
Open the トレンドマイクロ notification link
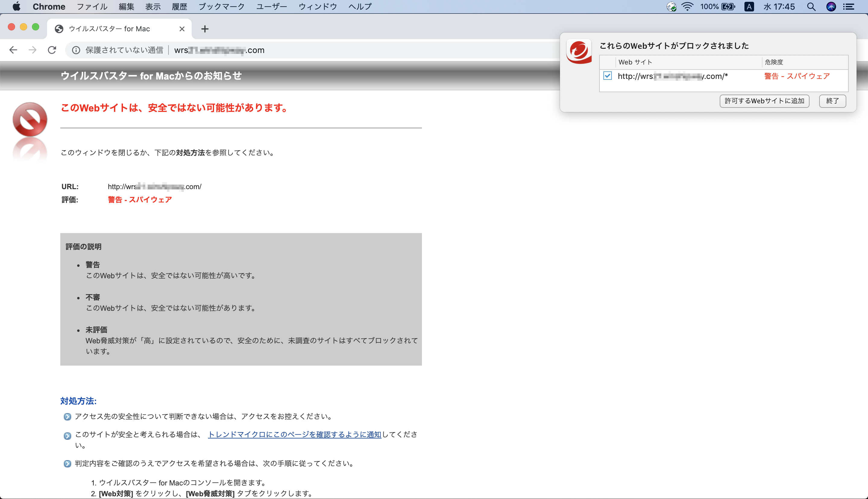coord(294,435)
